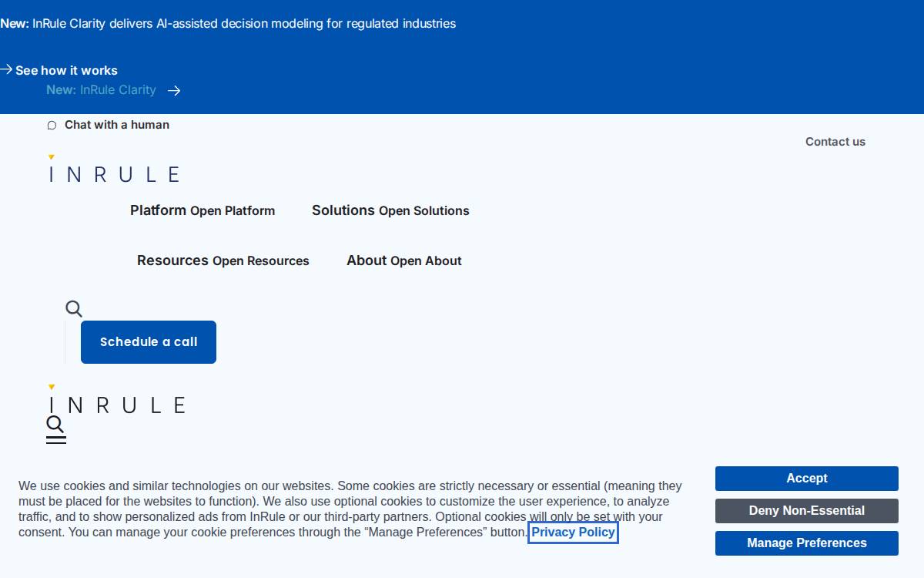The image size is (924, 578).
Task: Open the Solutions menu item
Action: click(343, 210)
